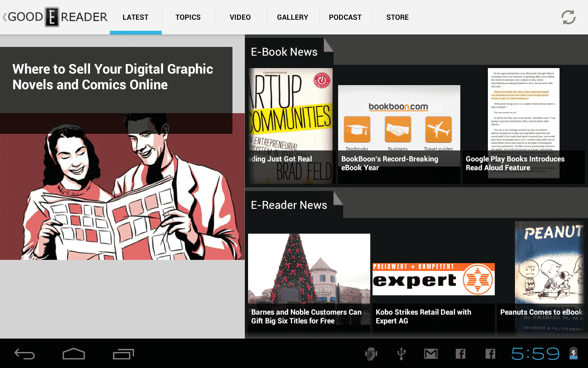Screen dimensions: 588x368
Task: Open second Facebook notification icon
Action: [490, 353]
